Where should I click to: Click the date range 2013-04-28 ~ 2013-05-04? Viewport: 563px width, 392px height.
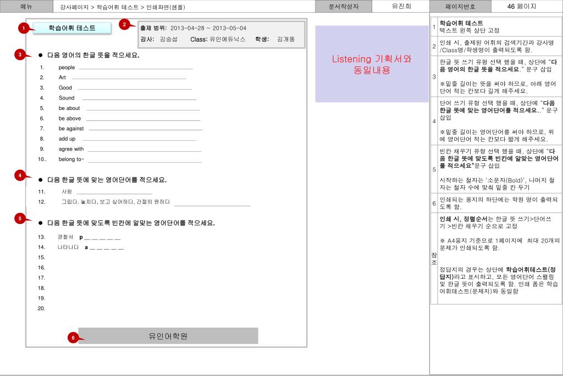pos(208,28)
